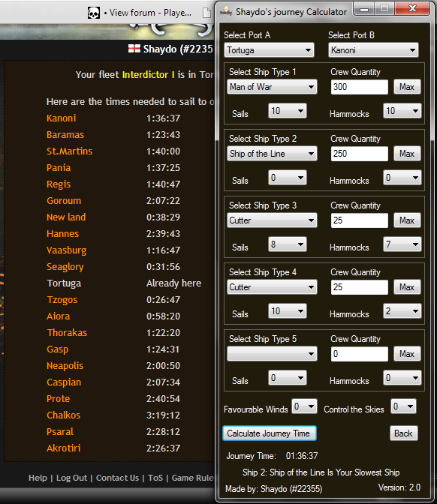Click the Log Out footer link
This screenshot has height=504, width=437.
pos(71,478)
